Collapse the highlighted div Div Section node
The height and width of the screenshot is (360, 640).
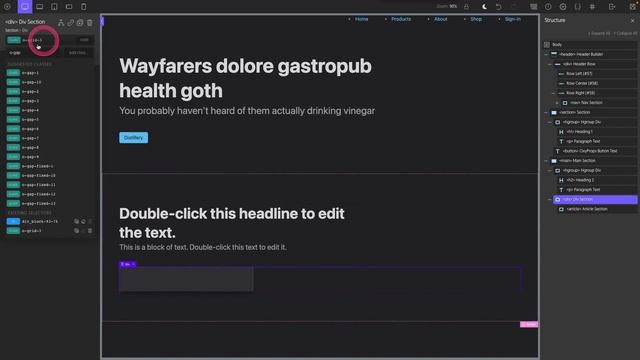tap(550, 200)
